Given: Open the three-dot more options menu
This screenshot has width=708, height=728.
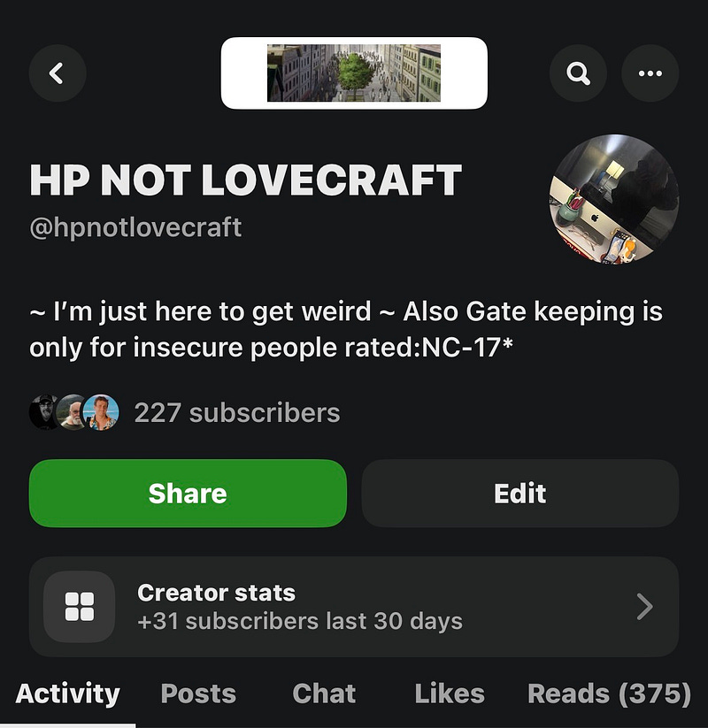Looking at the screenshot, I should 650,73.
